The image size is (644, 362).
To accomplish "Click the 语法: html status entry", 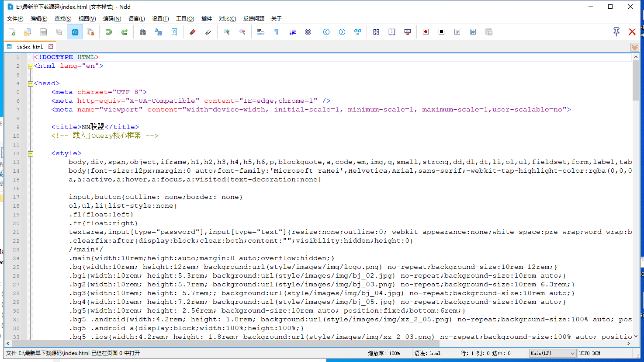I will [x=427, y=353].
